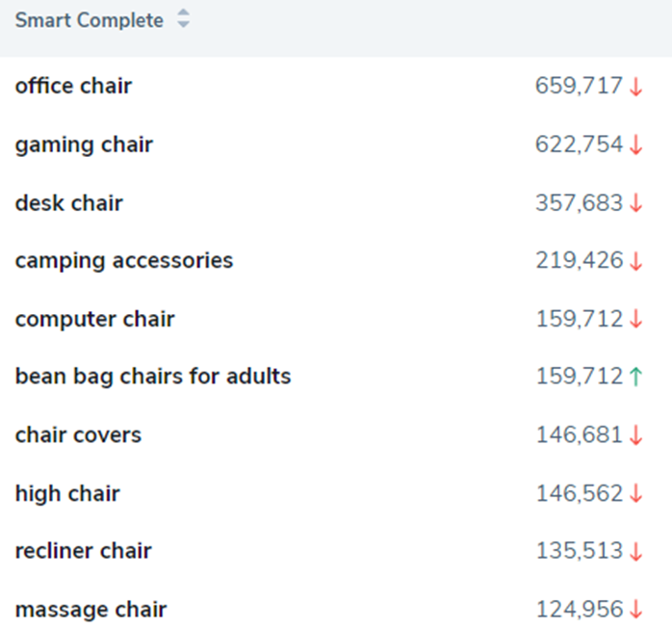Select the camping accessories keyword
Viewport: 672px width, 629px height.
point(124,260)
